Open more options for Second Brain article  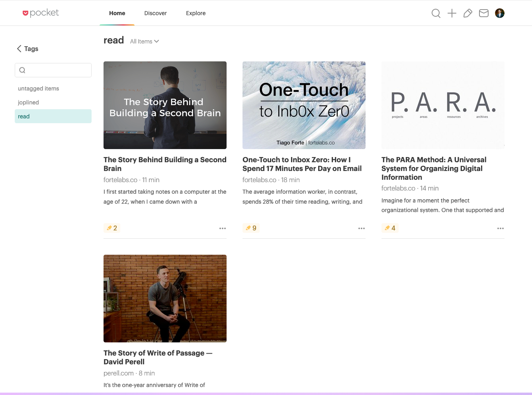[x=223, y=228]
